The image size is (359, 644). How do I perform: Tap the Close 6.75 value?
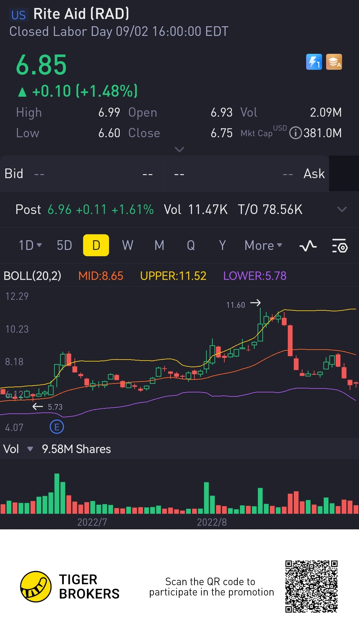(x=221, y=133)
